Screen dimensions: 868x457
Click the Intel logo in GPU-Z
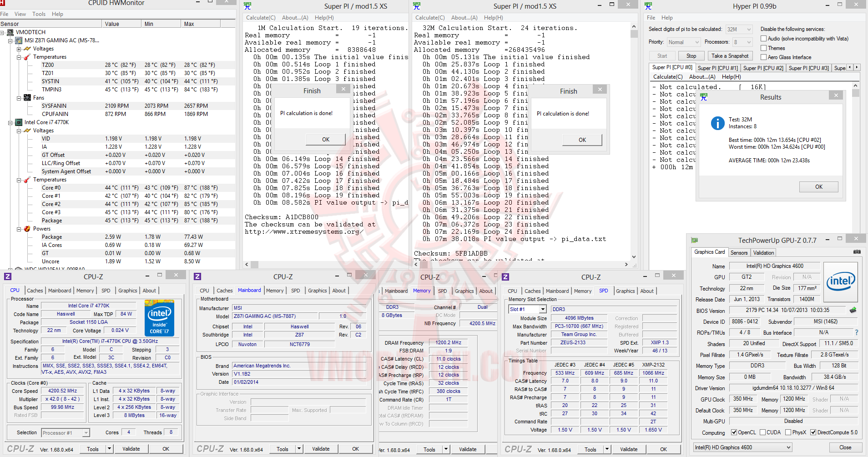coord(841,281)
